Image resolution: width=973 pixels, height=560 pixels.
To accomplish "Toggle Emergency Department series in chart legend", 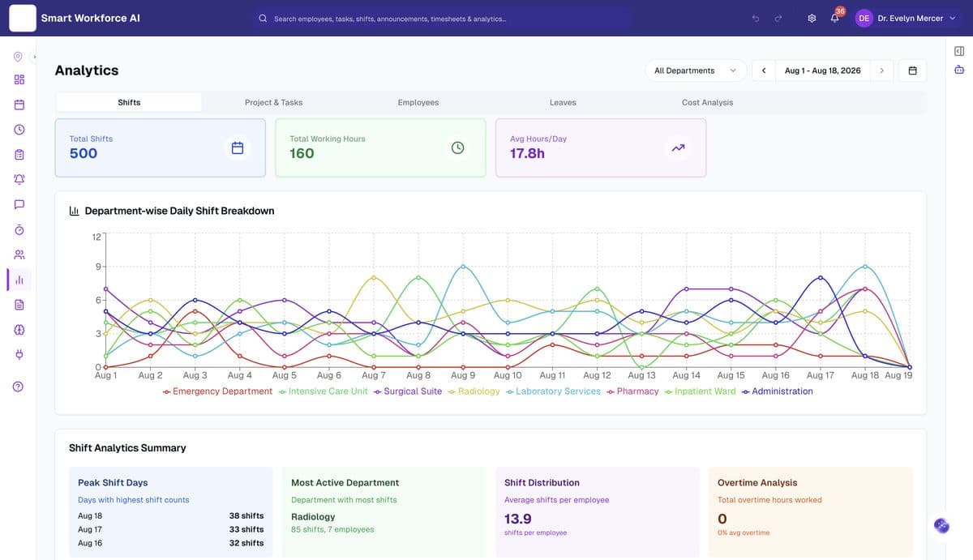I will click(217, 391).
